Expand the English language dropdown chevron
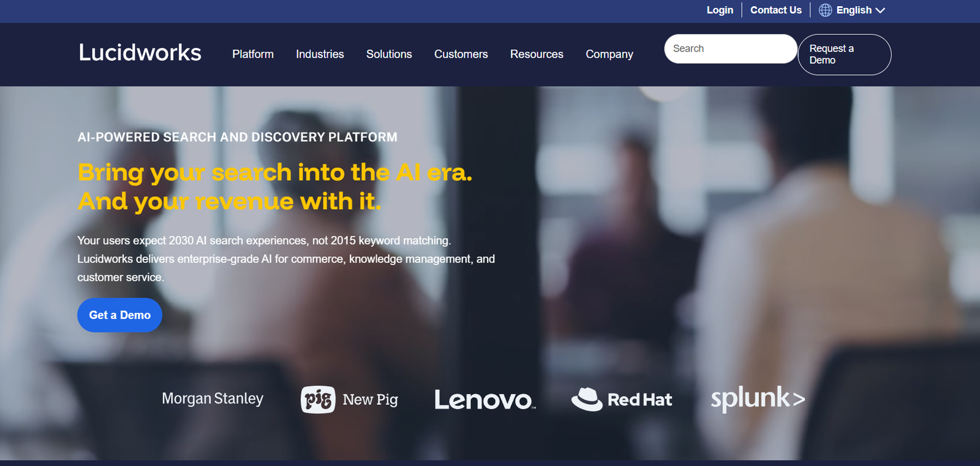Viewport: 980px width, 466px height. point(880,10)
